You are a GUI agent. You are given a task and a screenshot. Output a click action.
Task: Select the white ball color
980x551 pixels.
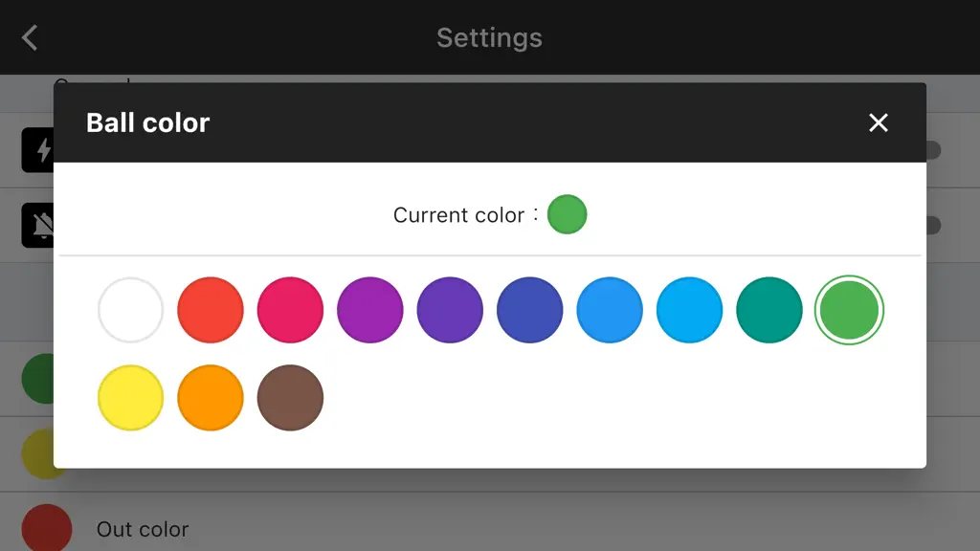point(130,310)
